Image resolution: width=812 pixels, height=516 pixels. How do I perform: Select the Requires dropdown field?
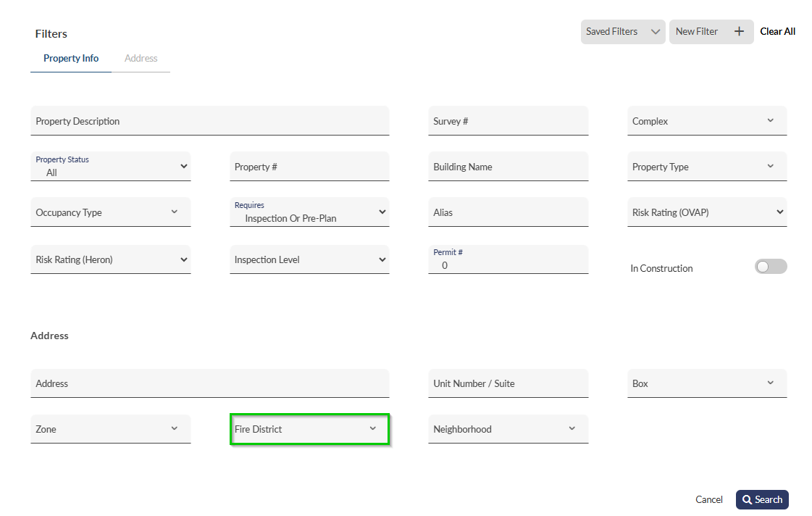(x=309, y=212)
